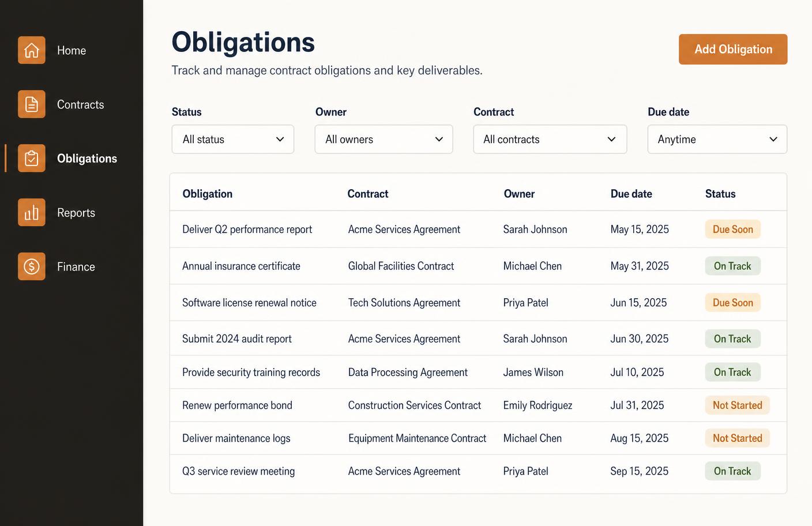Viewport: 812px width, 526px height.
Task: Navigate to the Finance menu label
Action: [x=76, y=267]
